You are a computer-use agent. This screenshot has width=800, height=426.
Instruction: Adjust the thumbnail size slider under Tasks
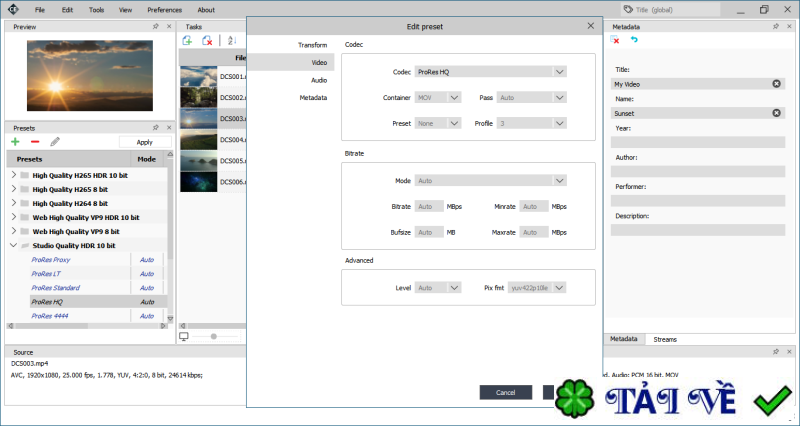point(212,337)
